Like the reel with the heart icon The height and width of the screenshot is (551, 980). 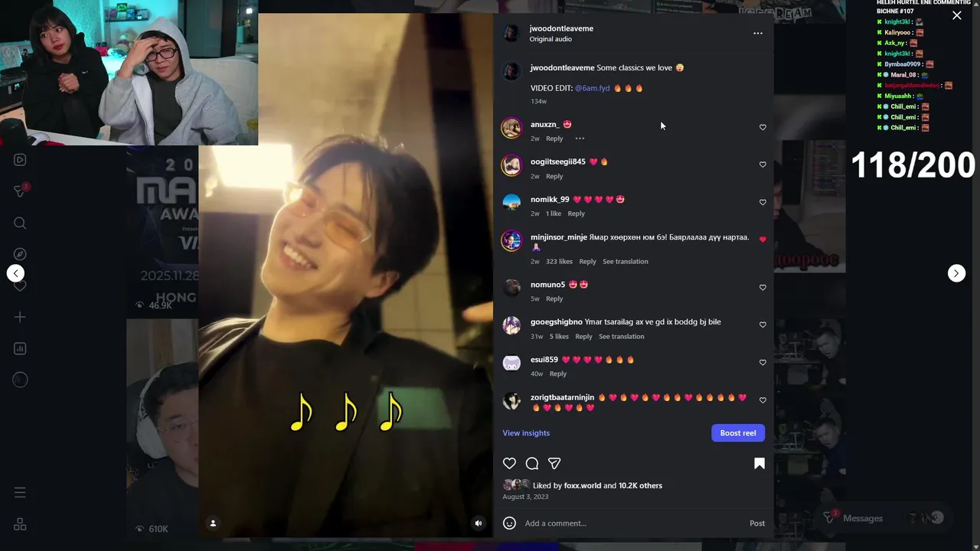click(509, 463)
